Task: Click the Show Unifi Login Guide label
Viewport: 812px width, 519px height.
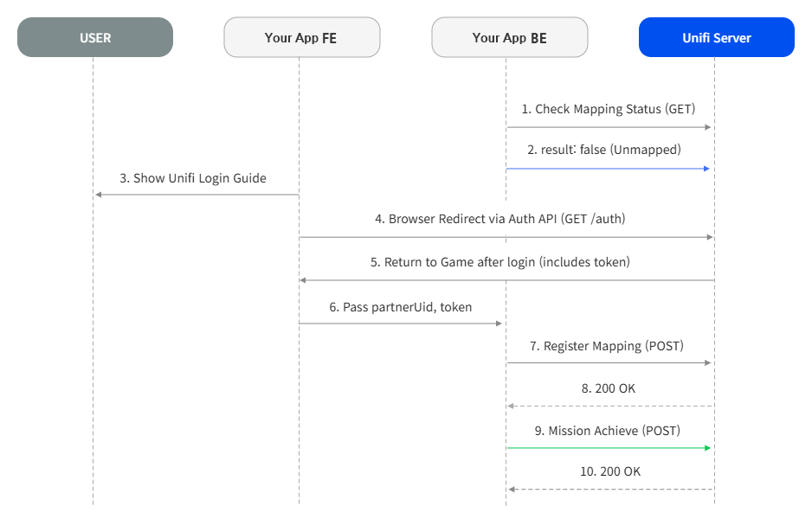Action: pos(193,178)
